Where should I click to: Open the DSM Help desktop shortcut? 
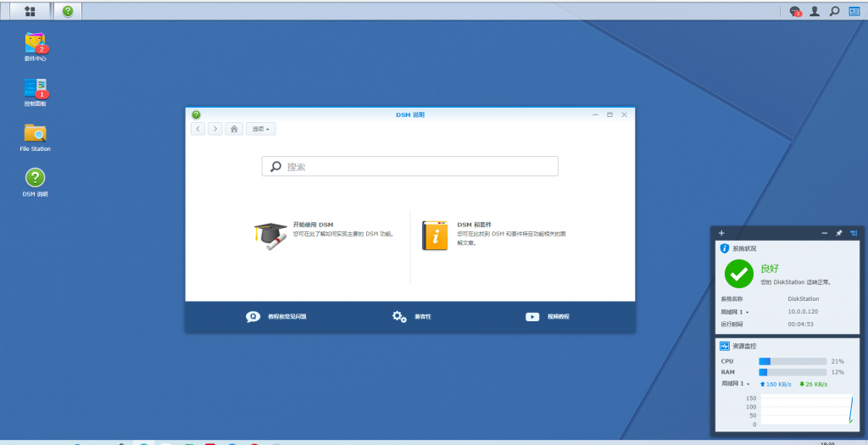[x=36, y=182]
